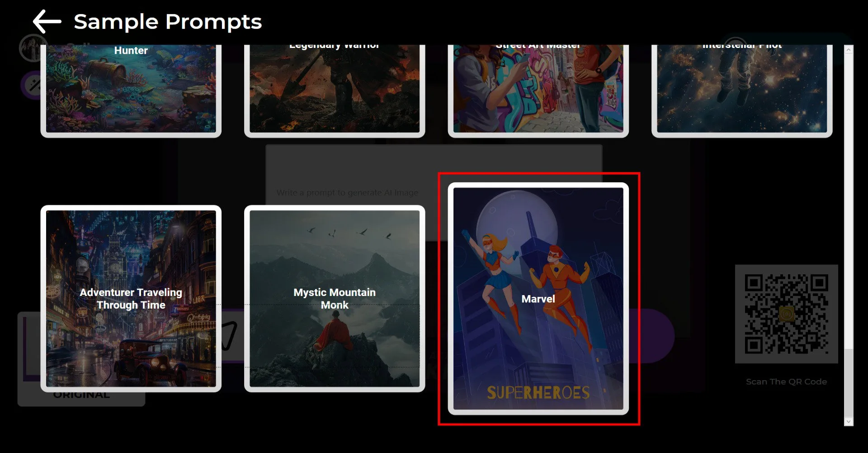
Task: Select the Marvel superheroes prompt card
Action: click(x=538, y=299)
